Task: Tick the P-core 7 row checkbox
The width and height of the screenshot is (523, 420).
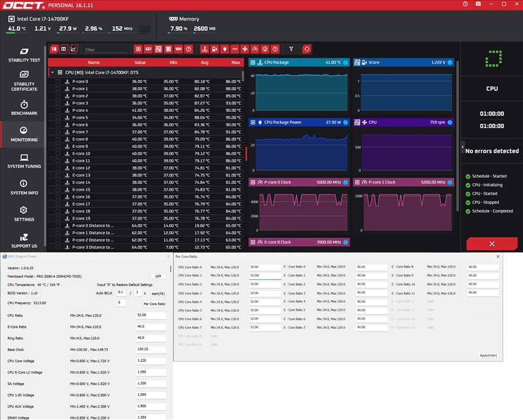Action: click(x=58, y=132)
